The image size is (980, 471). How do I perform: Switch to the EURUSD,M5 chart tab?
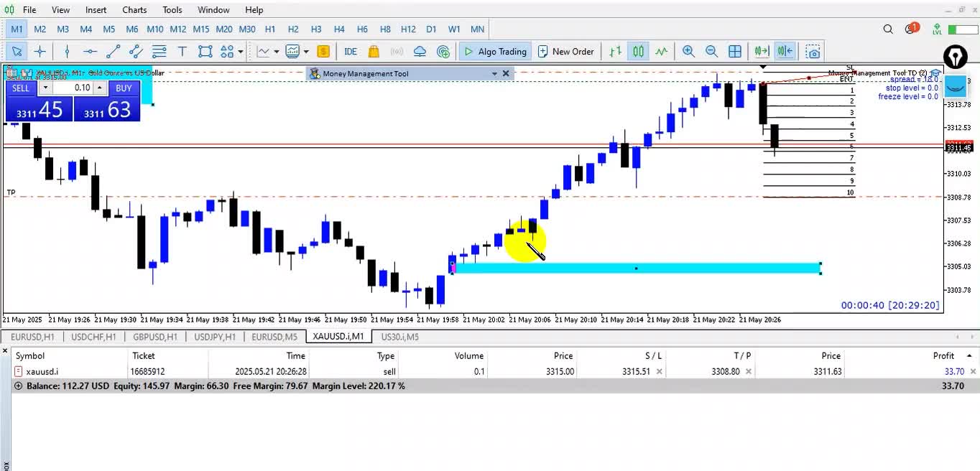pyautogui.click(x=274, y=337)
